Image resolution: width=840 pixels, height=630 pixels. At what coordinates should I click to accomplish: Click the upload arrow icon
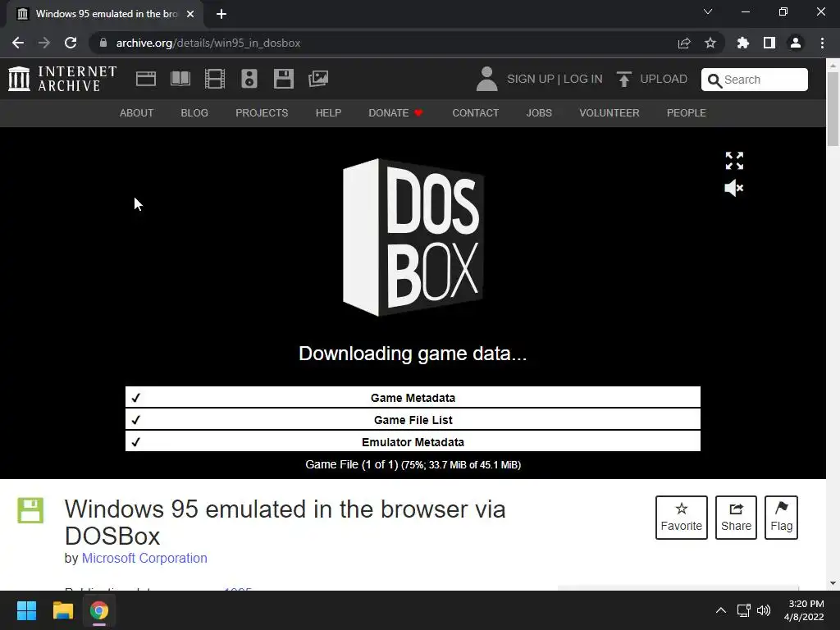pos(623,80)
